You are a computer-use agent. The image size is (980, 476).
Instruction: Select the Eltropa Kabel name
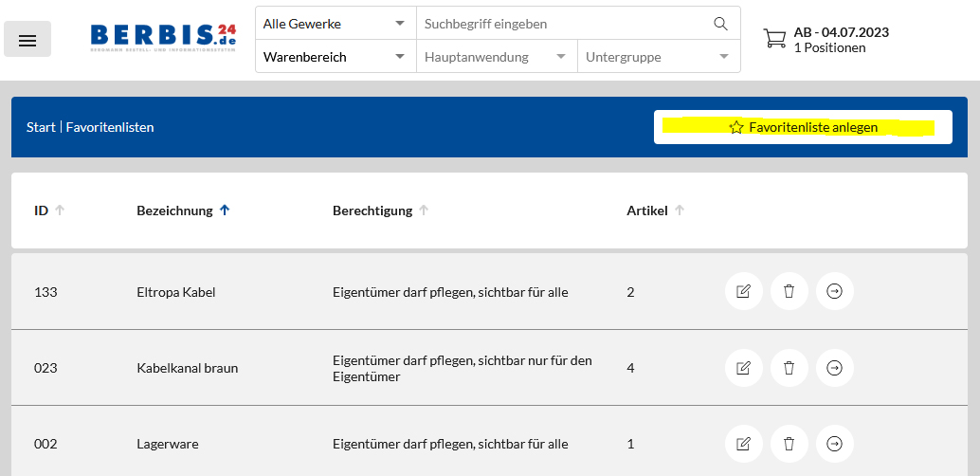point(176,292)
